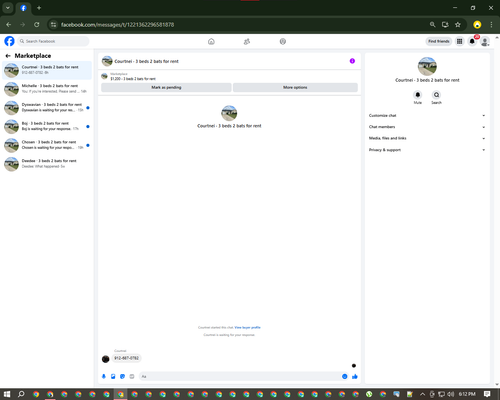Go back using arrow beside Marketplace heading

point(8,56)
